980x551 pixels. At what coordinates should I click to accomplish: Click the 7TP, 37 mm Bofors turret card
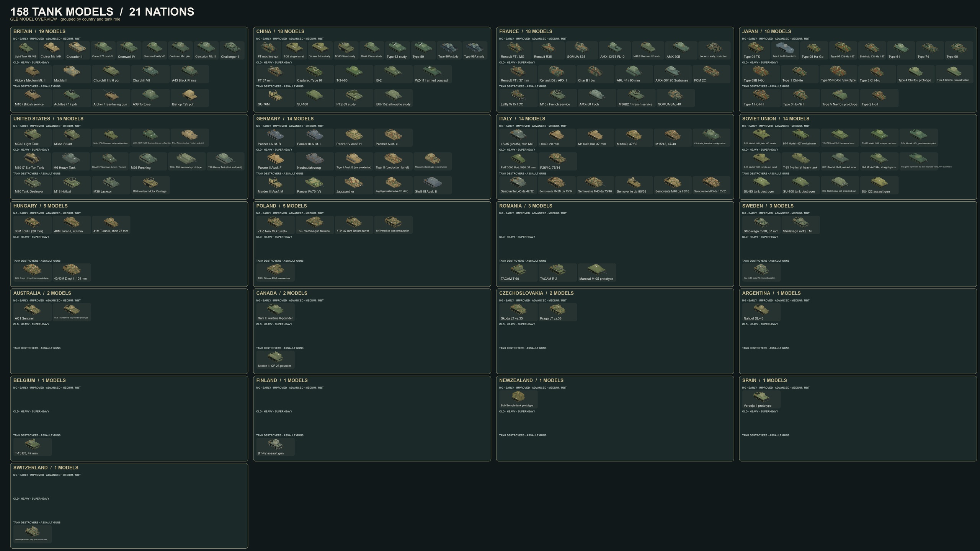pyautogui.click(x=354, y=225)
